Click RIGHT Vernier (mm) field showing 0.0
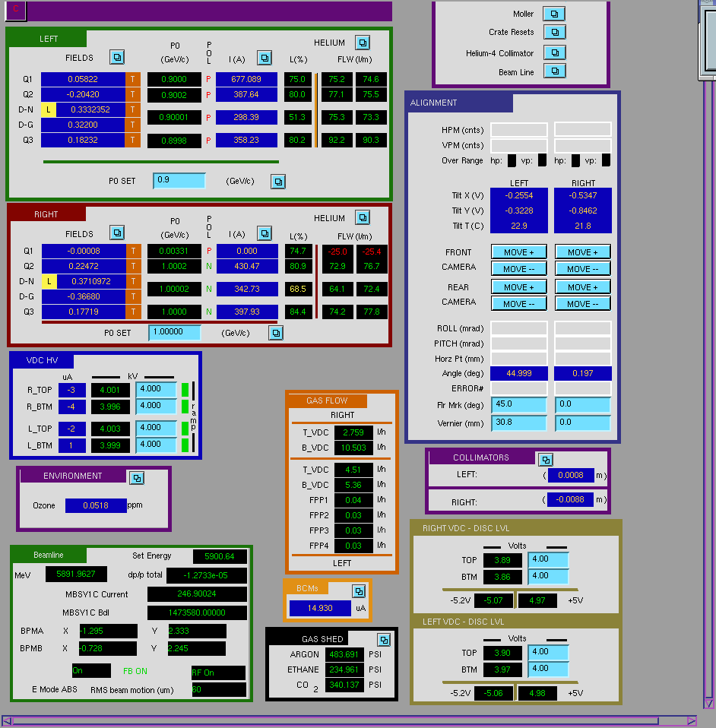 click(x=583, y=423)
